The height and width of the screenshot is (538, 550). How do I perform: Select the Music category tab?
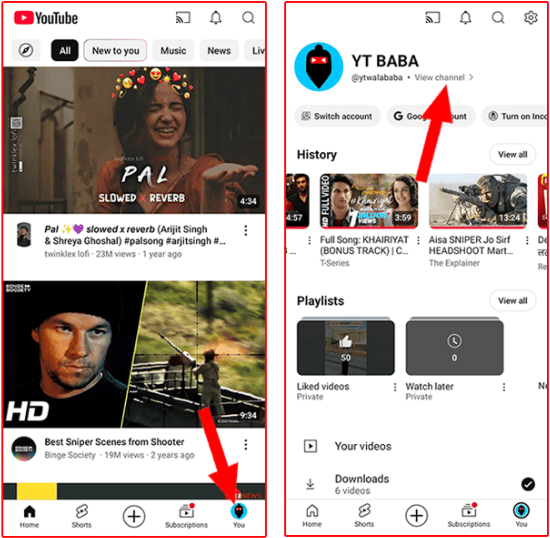click(x=173, y=51)
